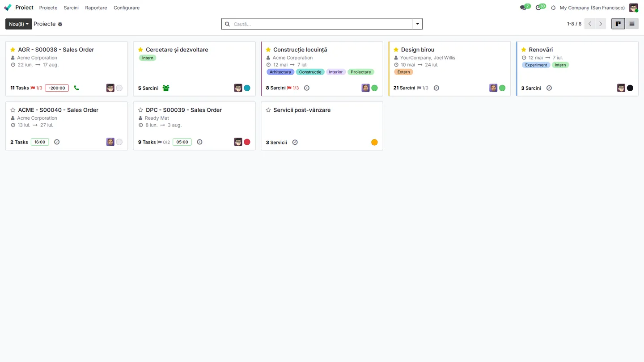Image resolution: width=644 pixels, height=362 pixels.
Task: Open activity clock on DPC S00039 card
Action: [199, 142]
